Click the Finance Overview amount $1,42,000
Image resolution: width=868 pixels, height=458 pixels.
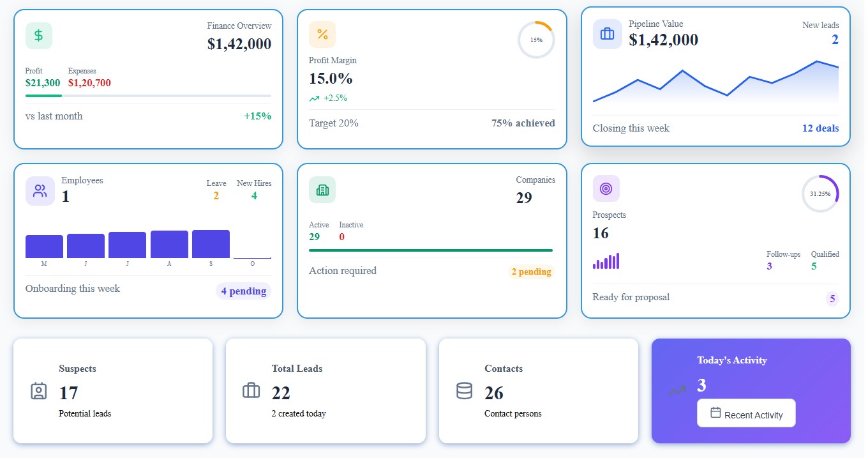[239, 44]
